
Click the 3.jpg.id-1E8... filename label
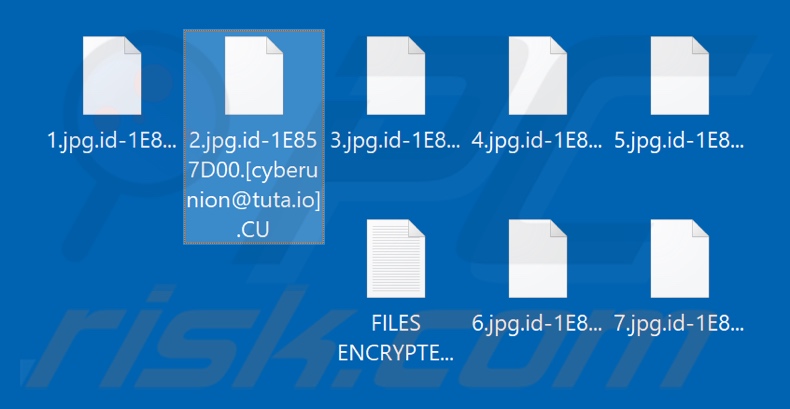[x=396, y=143]
